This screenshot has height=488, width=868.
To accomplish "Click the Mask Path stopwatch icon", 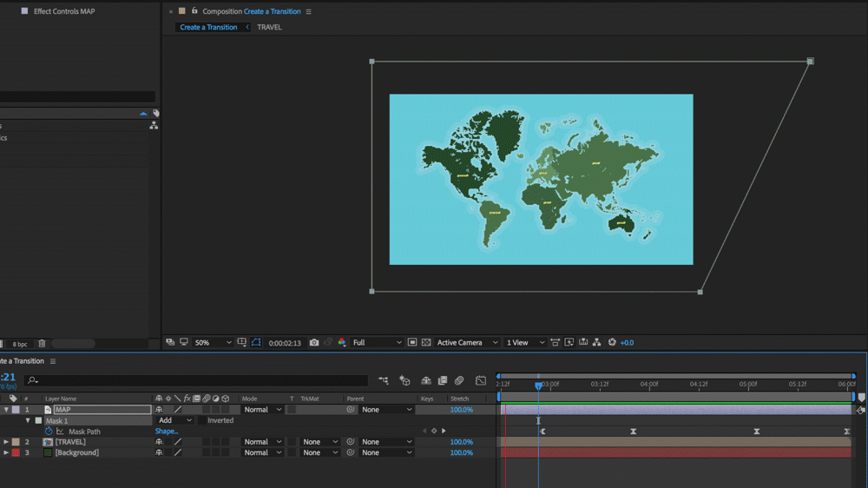I will [x=49, y=432].
